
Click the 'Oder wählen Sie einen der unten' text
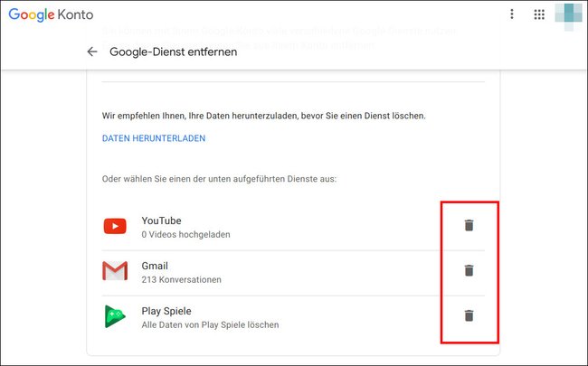click(220, 179)
